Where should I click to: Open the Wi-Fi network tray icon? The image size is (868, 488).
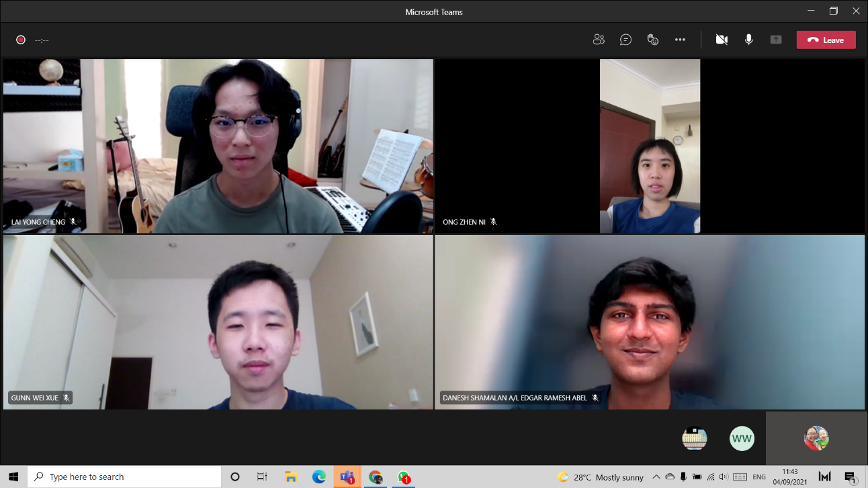(711, 477)
